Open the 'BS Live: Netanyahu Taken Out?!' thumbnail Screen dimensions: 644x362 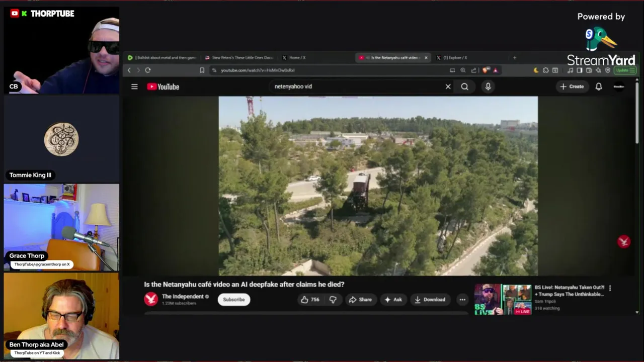click(503, 300)
